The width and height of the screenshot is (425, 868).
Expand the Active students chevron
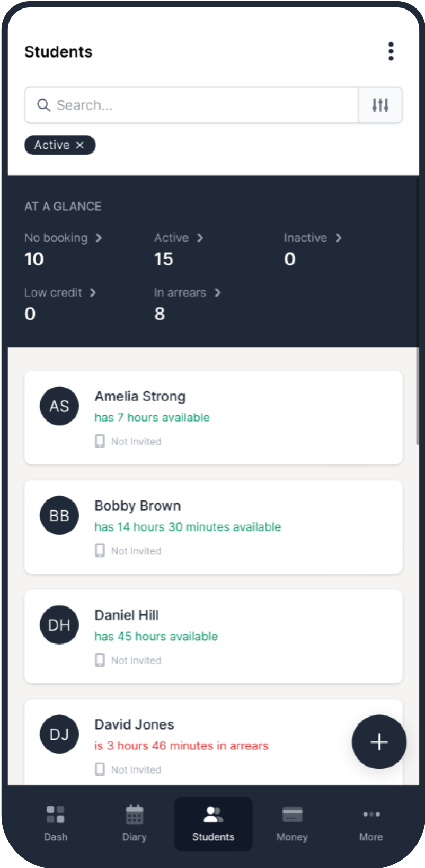point(200,238)
